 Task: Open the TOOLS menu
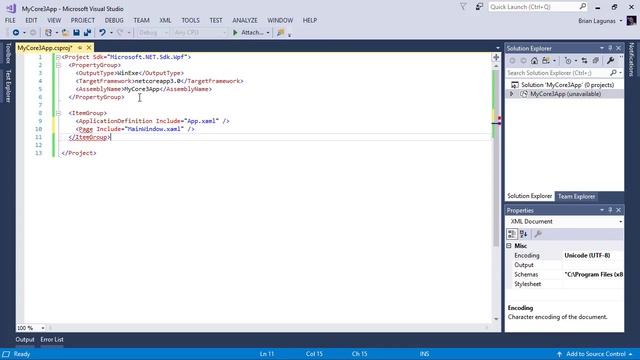190,20
